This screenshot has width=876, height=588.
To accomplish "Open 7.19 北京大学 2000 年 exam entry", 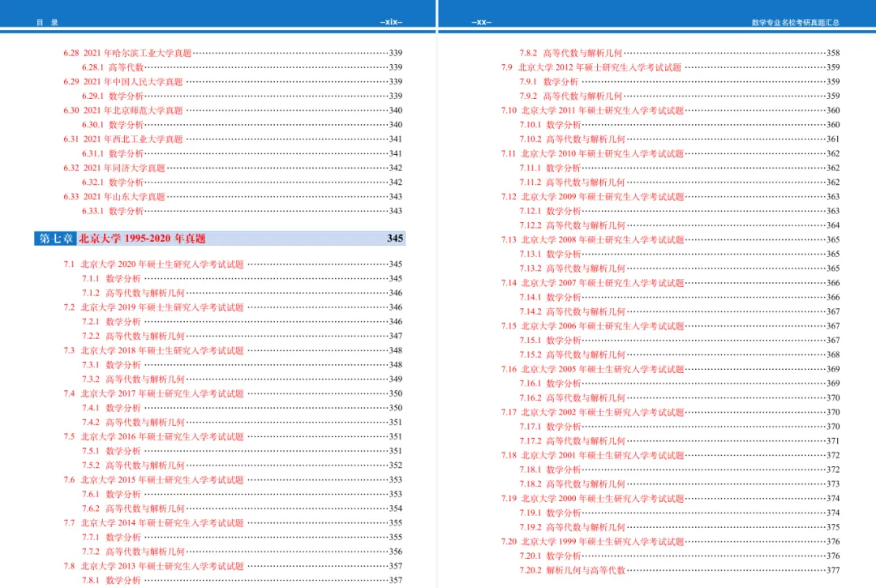I will coord(671,499).
